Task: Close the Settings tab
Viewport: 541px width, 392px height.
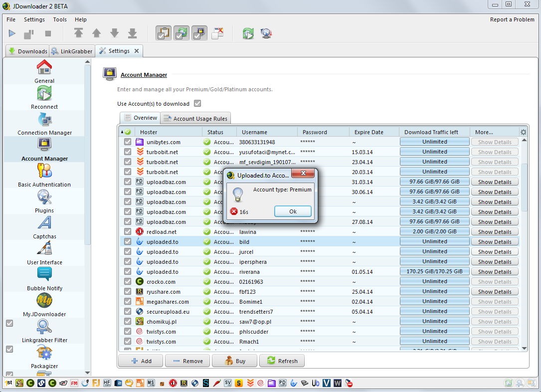Action: pos(137,51)
